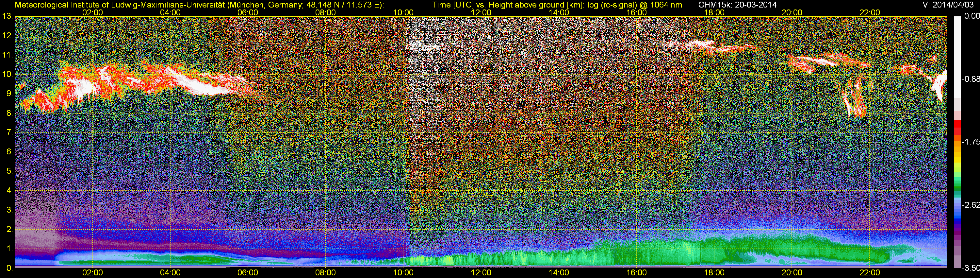Select the 04:00 tick label on the lower time axis

[x=170, y=273]
